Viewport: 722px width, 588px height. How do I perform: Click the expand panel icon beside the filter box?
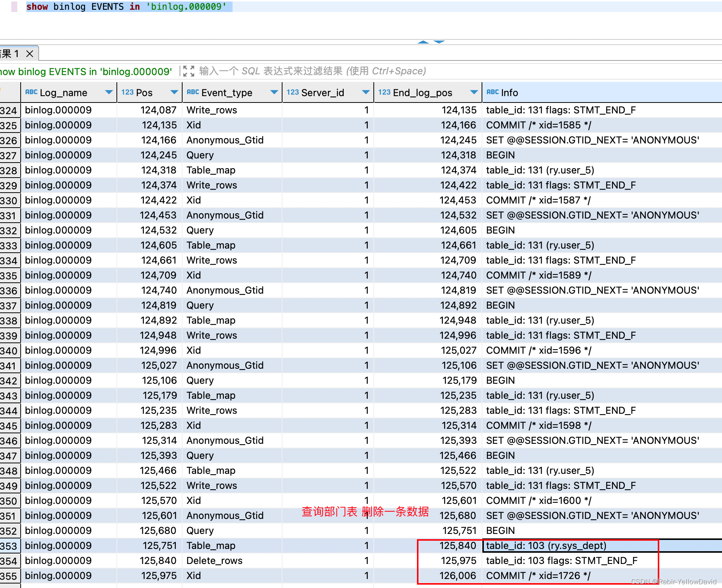click(189, 71)
